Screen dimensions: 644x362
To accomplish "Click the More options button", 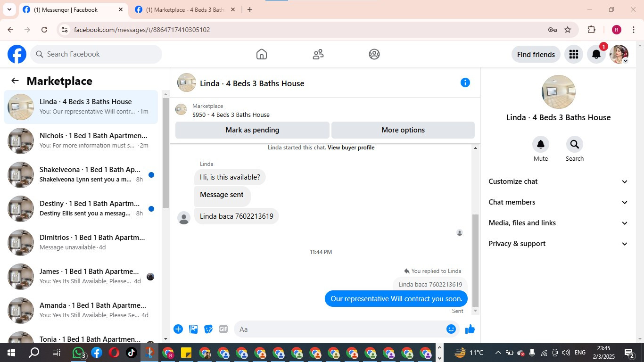I will (403, 130).
